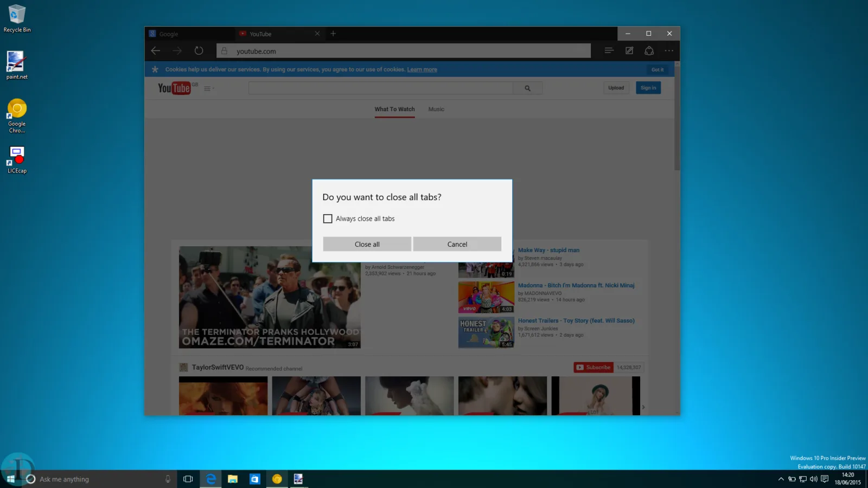
Task: Click the Chrome icon on the taskbar
Action: (277, 479)
